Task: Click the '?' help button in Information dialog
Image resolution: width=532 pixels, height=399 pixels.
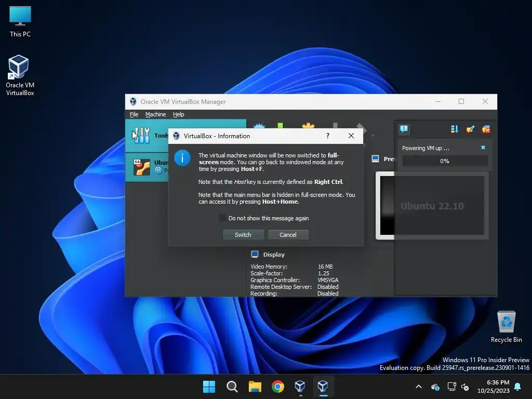Action: point(328,136)
